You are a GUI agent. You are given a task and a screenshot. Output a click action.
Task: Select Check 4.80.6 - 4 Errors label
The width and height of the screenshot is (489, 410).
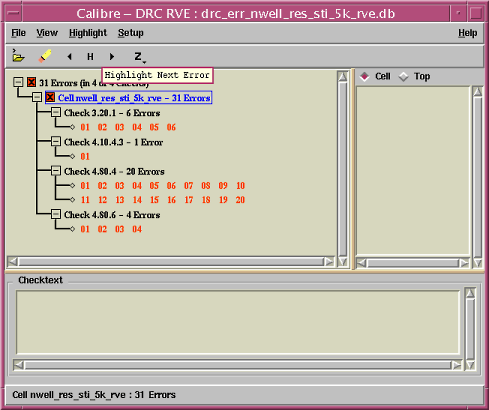click(112, 215)
